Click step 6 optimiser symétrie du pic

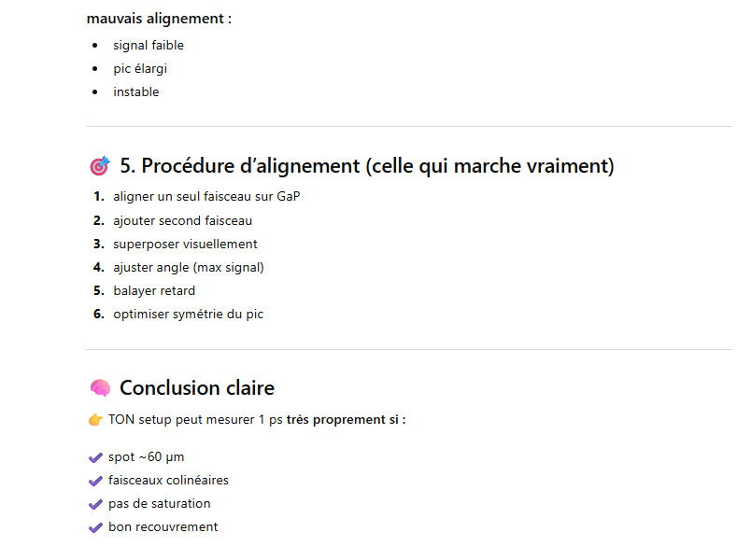(x=189, y=314)
